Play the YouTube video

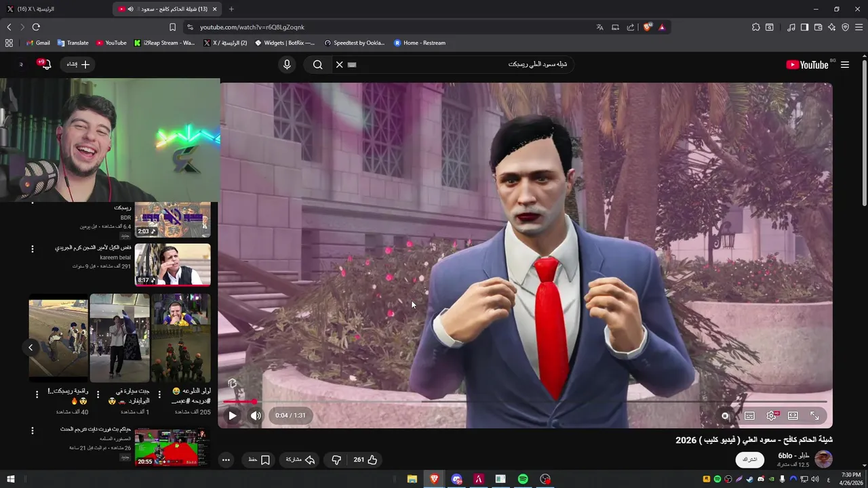pyautogui.click(x=233, y=415)
